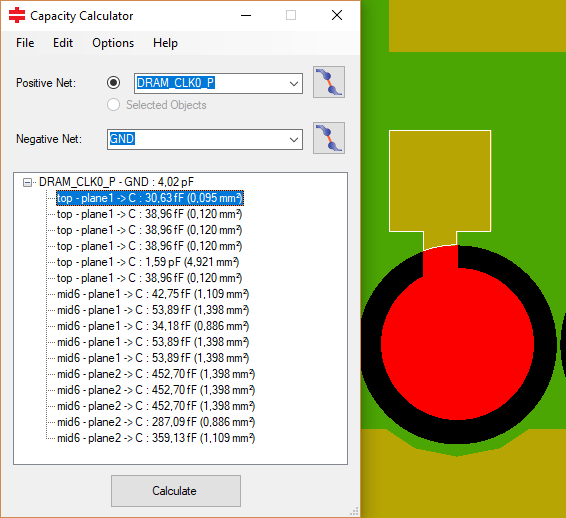Open the Help menu
Screen dimensions: 566x518
coord(165,43)
